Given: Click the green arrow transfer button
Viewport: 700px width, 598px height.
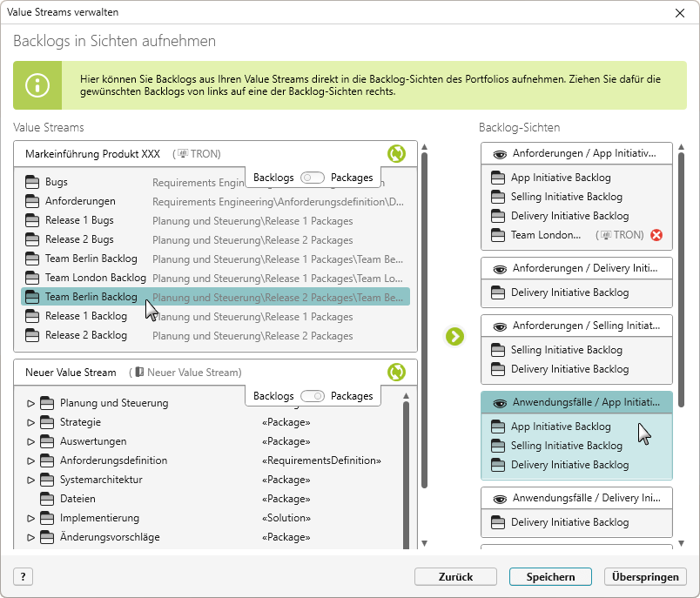Looking at the screenshot, I should (454, 337).
